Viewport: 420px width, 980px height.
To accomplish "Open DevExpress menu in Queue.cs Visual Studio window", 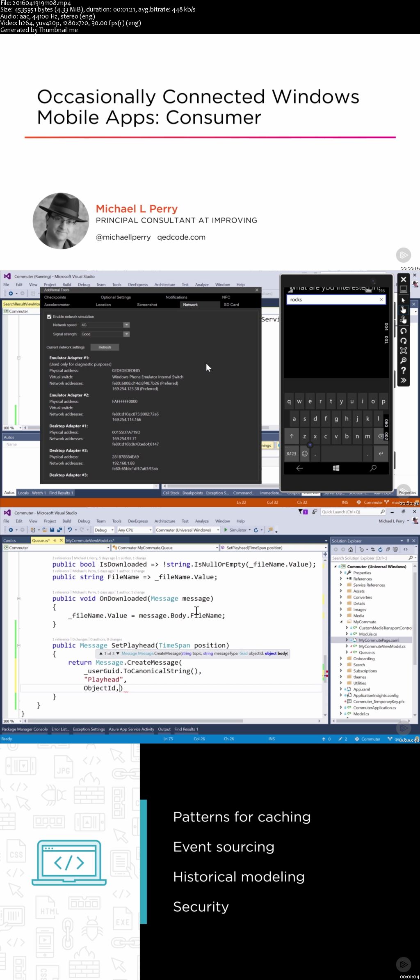I will pyautogui.click(x=138, y=521).
